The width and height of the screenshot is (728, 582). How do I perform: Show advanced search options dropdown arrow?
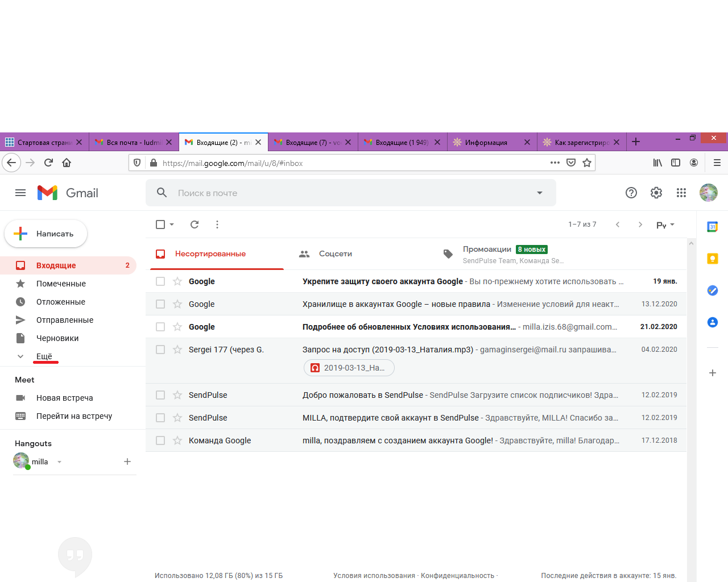pyautogui.click(x=540, y=193)
